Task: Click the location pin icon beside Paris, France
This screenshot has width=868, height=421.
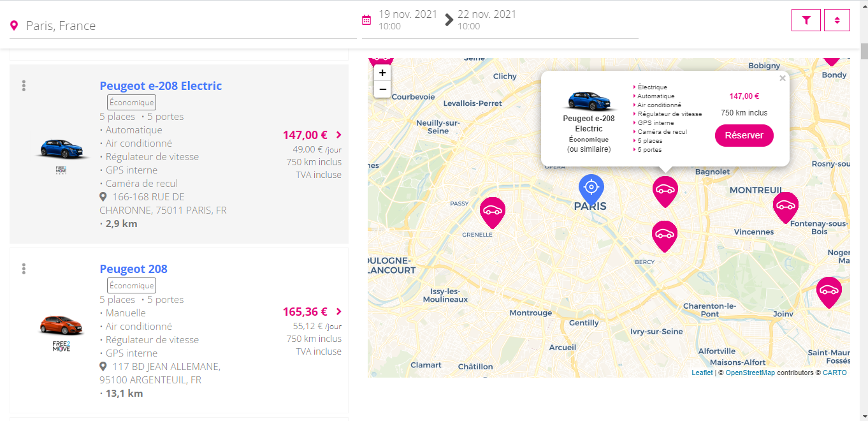Action: pos(14,26)
